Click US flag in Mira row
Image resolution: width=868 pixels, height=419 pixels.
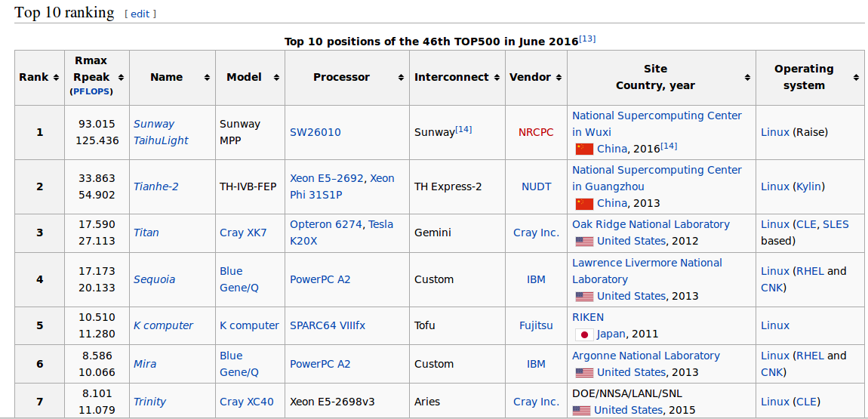click(x=584, y=372)
